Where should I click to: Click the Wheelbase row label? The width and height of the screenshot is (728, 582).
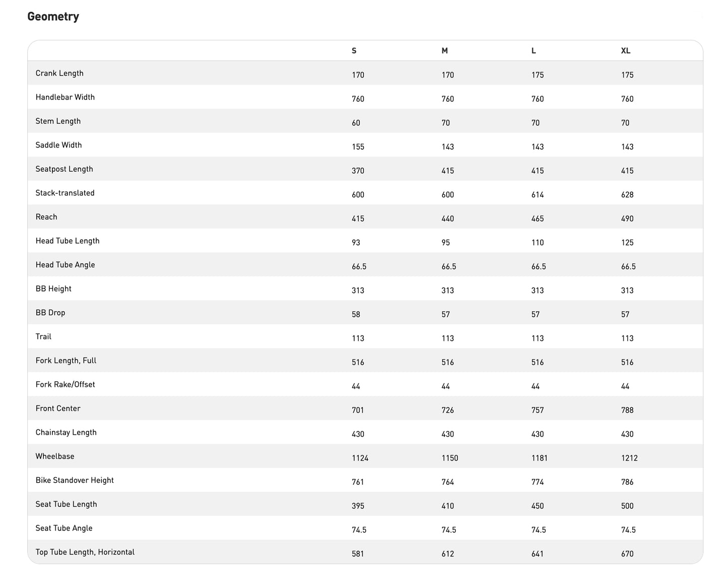pyautogui.click(x=55, y=456)
